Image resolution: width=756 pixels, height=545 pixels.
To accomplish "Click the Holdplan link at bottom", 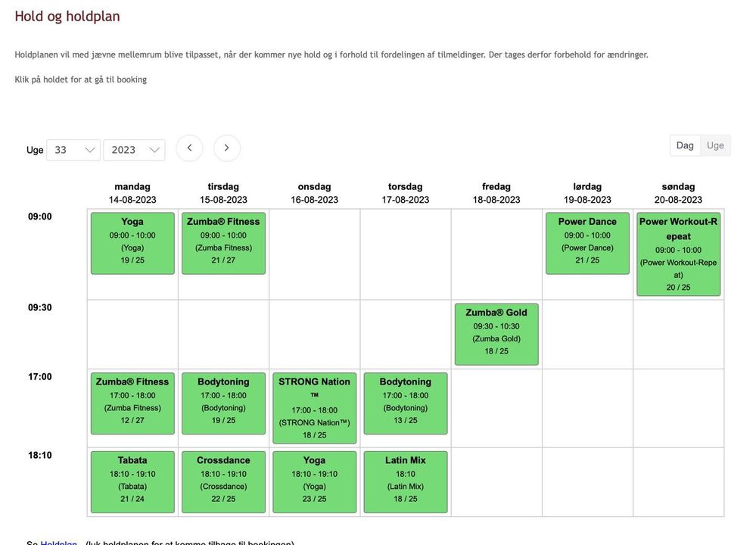I will (59, 543).
